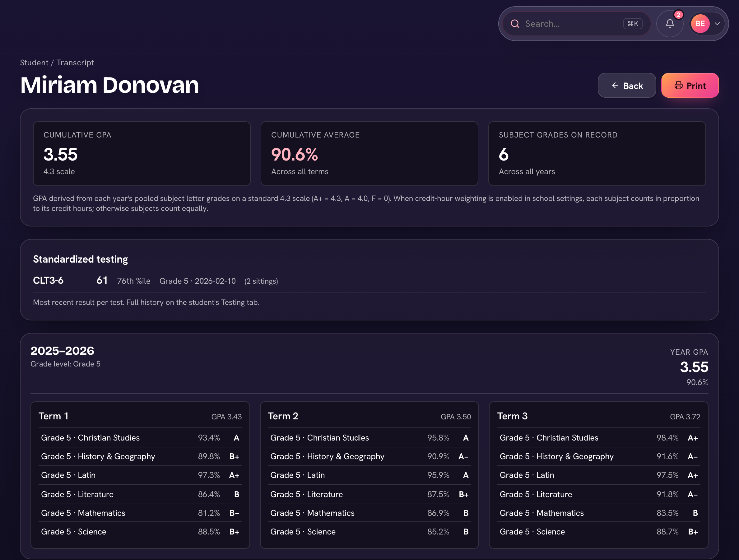Image resolution: width=739 pixels, height=560 pixels.
Task: Click the search magnifier icon
Action: pyautogui.click(x=515, y=24)
